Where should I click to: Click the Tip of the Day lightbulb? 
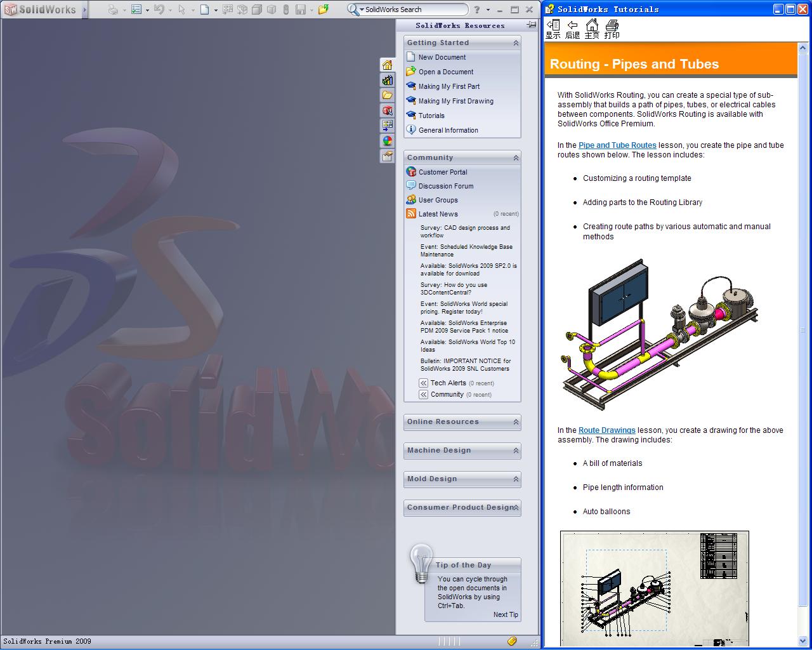421,563
